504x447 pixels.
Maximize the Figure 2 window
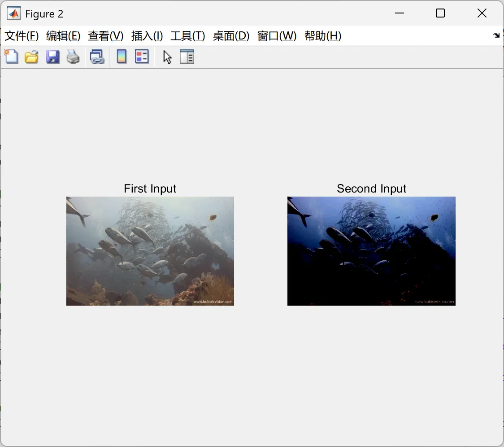point(440,13)
